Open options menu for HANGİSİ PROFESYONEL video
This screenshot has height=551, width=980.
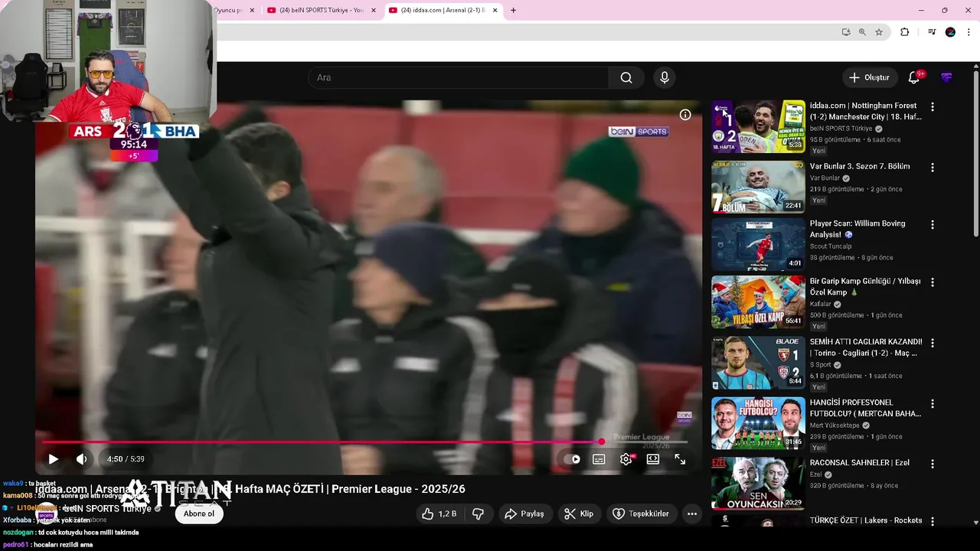pyautogui.click(x=933, y=403)
